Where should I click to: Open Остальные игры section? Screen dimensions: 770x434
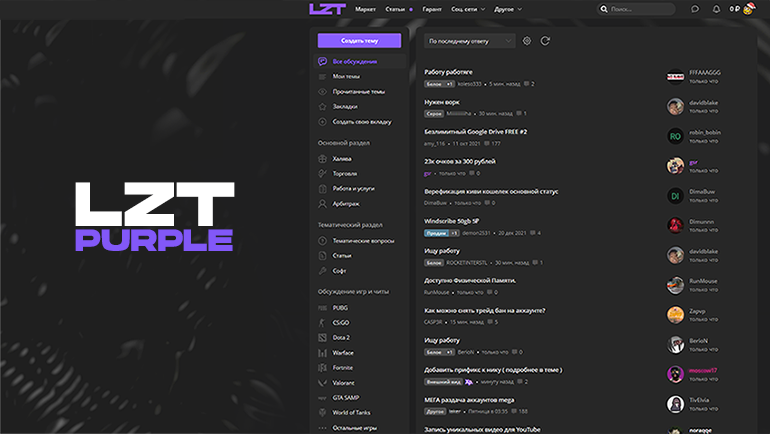pyautogui.click(x=354, y=428)
